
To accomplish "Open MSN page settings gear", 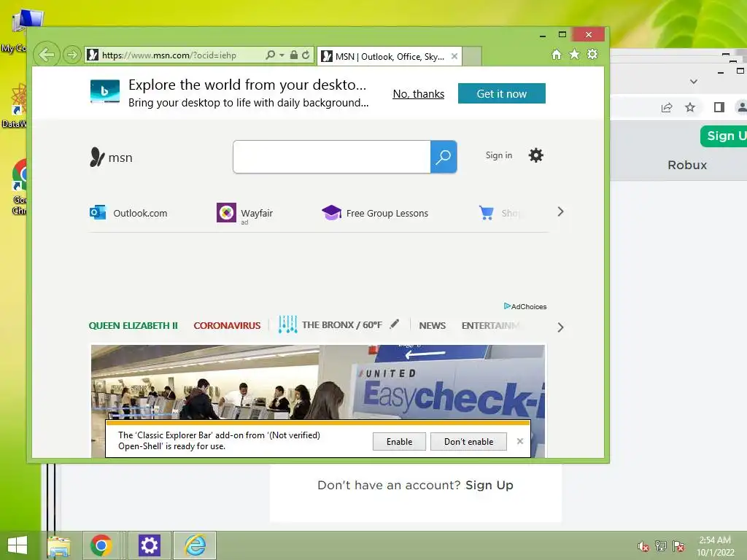I will click(536, 155).
